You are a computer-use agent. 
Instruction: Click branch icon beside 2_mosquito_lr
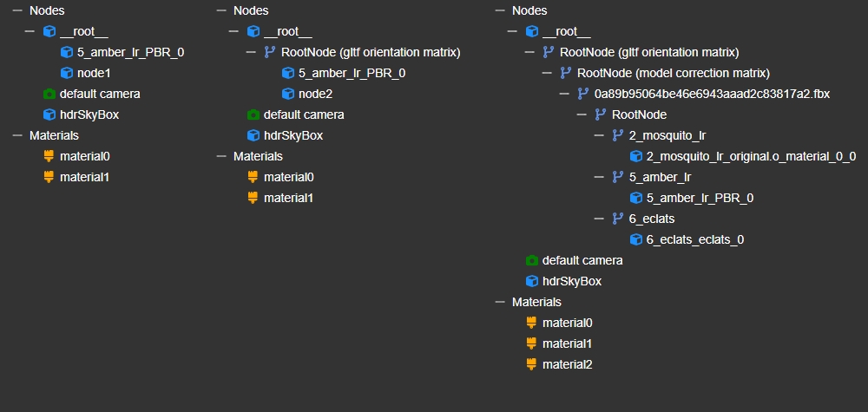tap(618, 135)
